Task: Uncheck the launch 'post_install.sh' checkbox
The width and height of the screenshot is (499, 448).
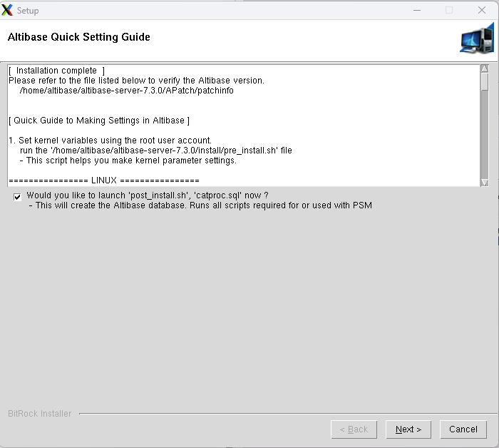Action: (x=17, y=196)
